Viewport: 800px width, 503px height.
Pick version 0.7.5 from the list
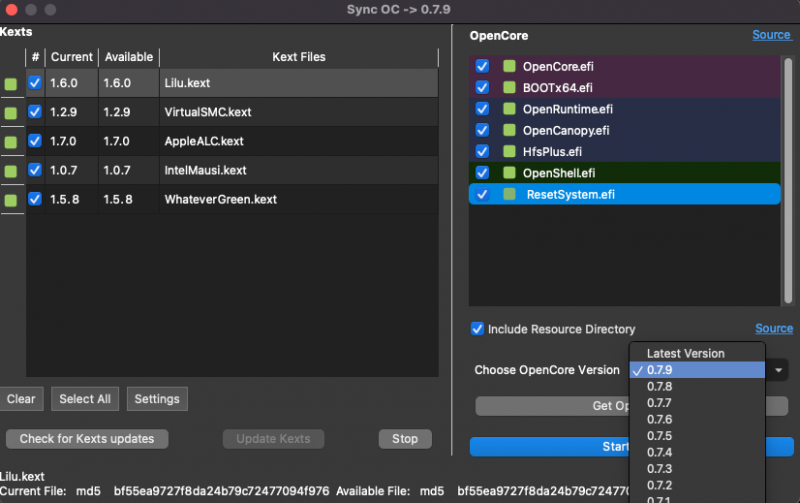click(x=660, y=436)
